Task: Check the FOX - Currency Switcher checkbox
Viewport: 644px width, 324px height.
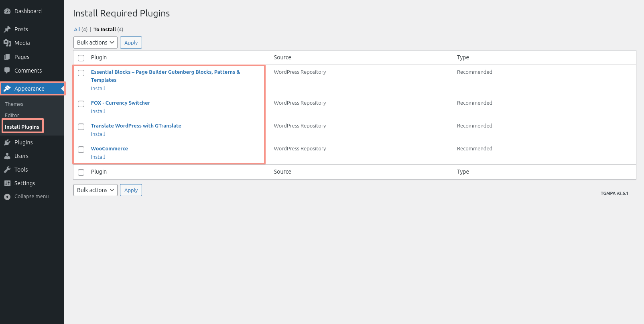Action: 81,103
